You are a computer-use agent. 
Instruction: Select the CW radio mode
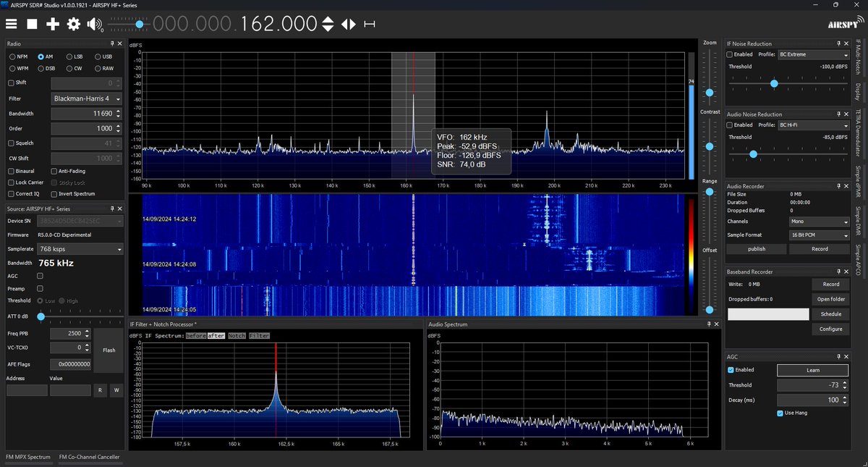point(75,68)
